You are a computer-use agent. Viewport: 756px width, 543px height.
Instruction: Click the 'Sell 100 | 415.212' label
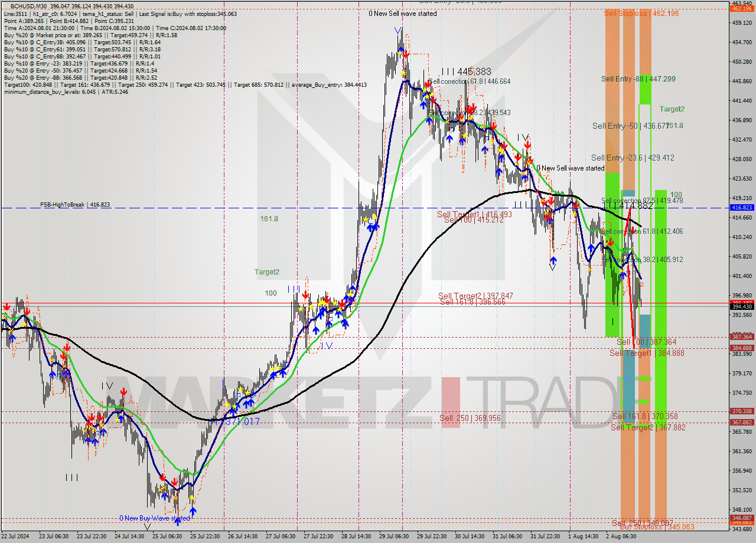tap(474, 220)
